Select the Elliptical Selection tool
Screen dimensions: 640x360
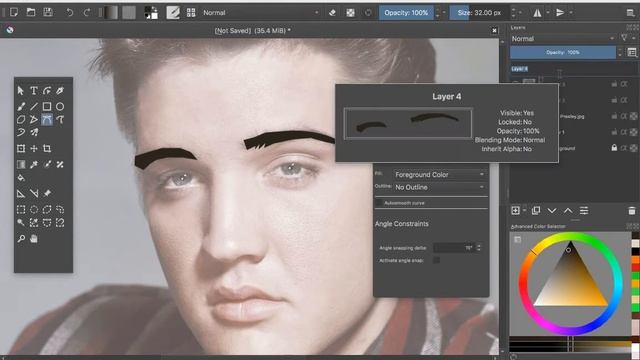pyautogui.click(x=34, y=210)
